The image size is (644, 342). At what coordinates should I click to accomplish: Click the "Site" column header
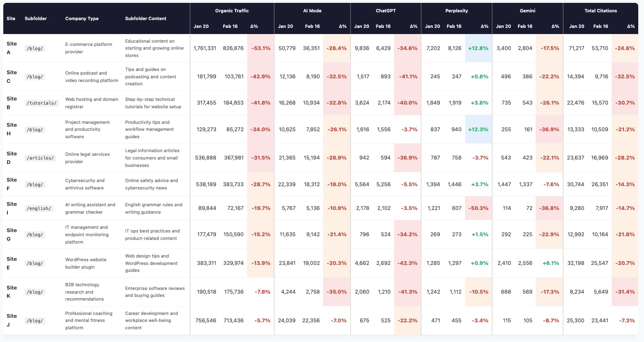point(11,18)
